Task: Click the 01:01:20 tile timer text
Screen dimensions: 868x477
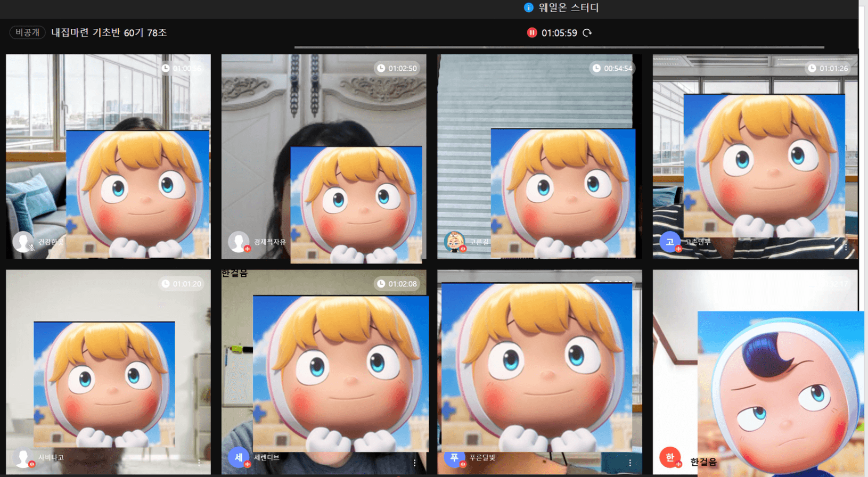Action: point(187,284)
